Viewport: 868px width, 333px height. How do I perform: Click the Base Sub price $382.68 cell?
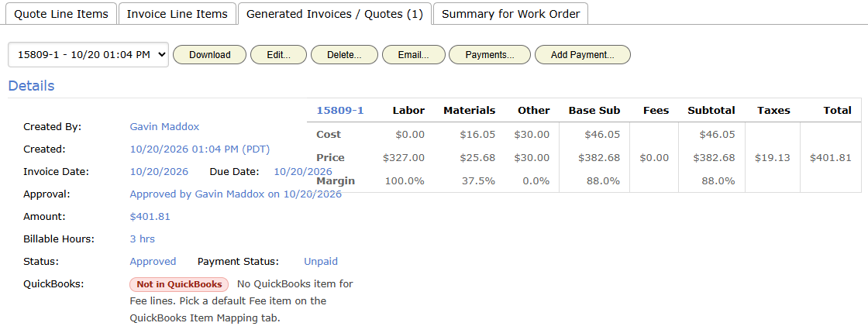[600, 158]
